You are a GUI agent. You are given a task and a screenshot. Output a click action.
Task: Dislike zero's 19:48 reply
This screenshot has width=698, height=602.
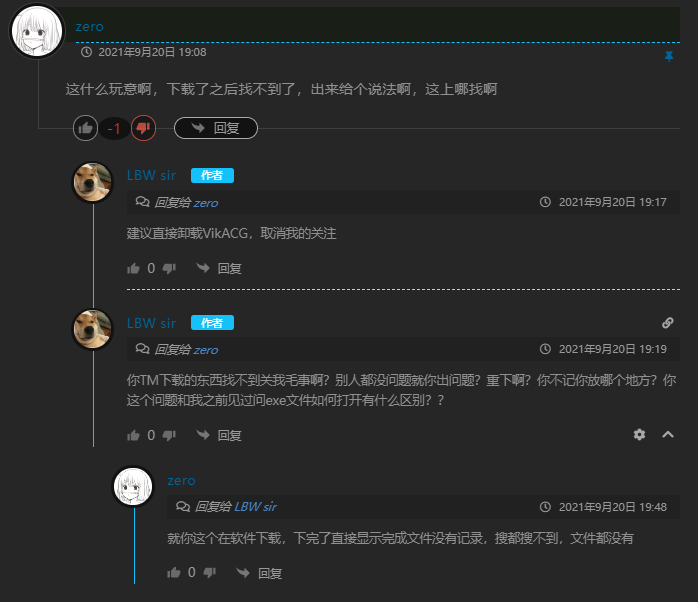tap(209, 573)
